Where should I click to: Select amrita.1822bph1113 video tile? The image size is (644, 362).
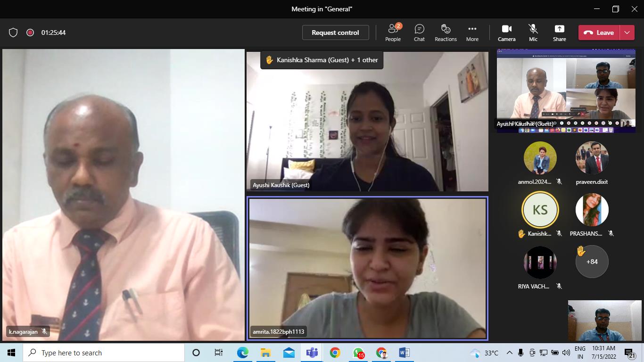(x=367, y=268)
